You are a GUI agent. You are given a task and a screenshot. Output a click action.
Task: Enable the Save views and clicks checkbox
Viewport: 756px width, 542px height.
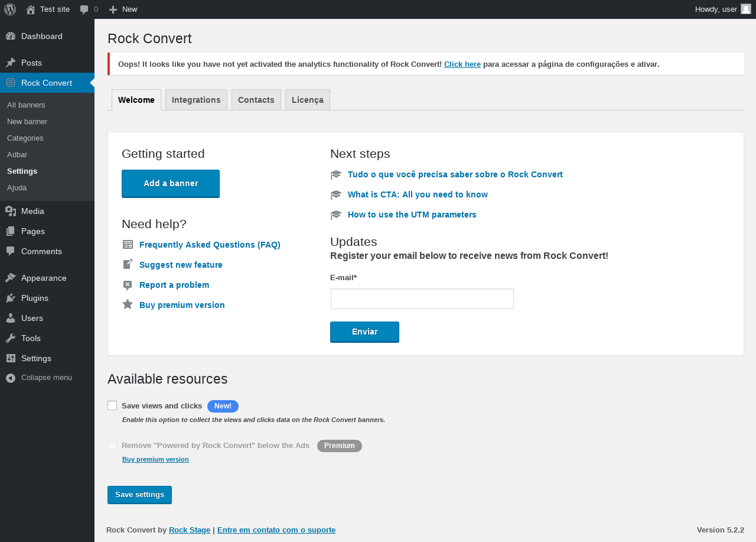[112, 405]
